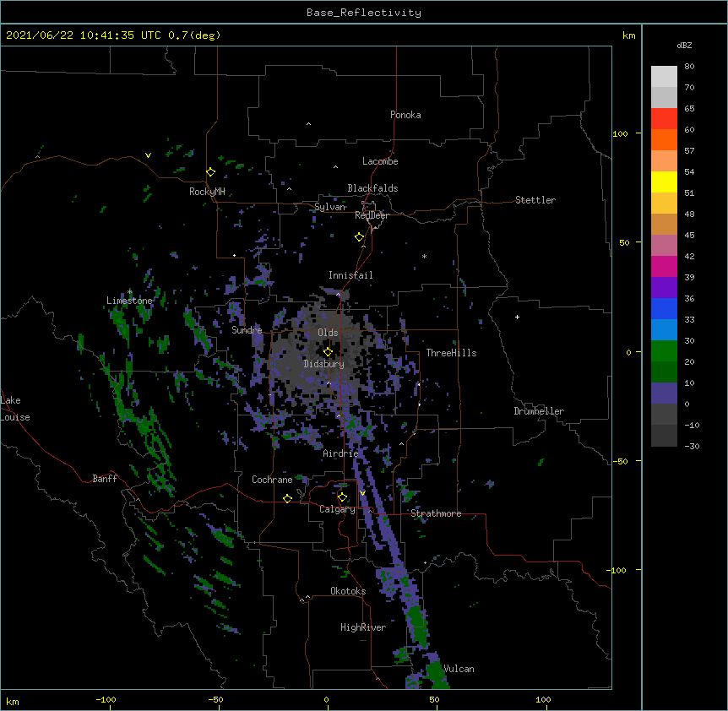Select the red 65 dBZ legend color
Screen dimensions: 728x711
(664, 118)
